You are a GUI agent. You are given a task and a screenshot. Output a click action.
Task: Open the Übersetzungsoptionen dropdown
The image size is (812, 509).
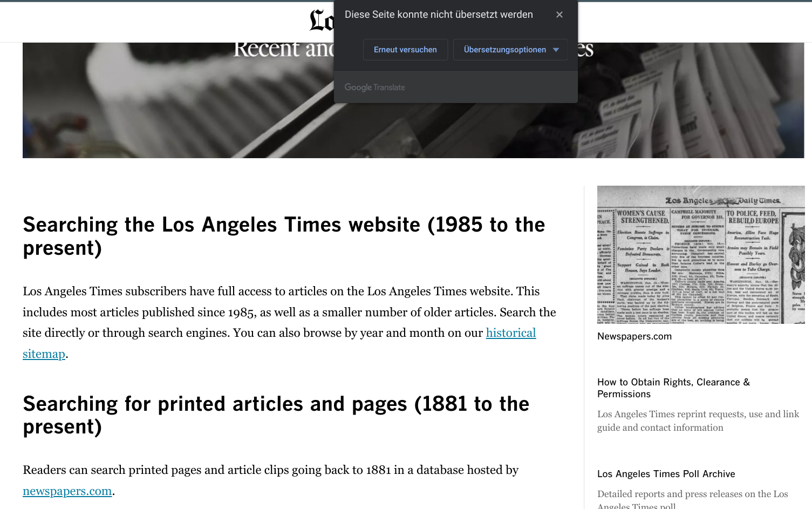point(510,50)
